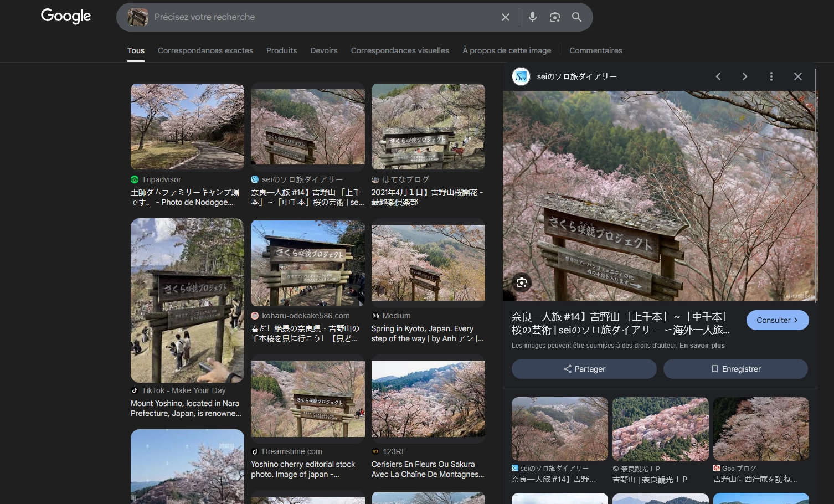Start voice search with the microphone icon
The height and width of the screenshot is (504, 834).
[532, 17]
